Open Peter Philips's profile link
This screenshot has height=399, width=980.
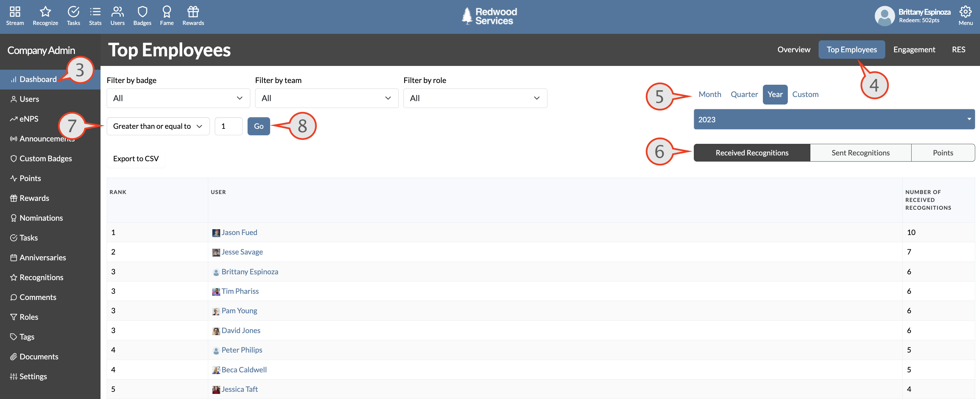pos(241,349)
